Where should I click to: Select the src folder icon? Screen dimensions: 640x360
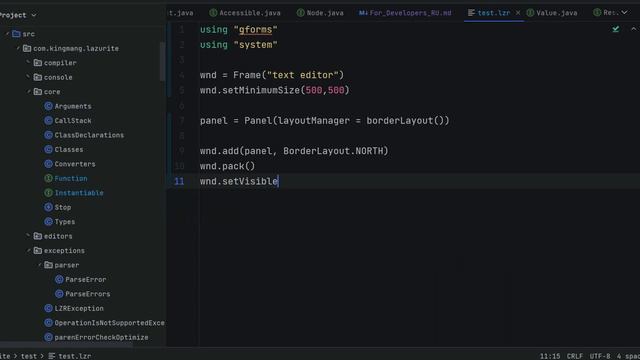click(x=16, y=34)
